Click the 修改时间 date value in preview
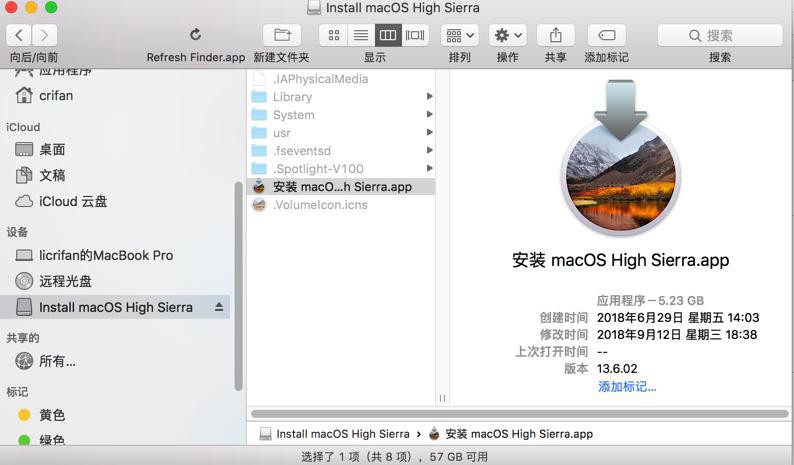This screenshot has width=794, height=465. coord(677,335)
